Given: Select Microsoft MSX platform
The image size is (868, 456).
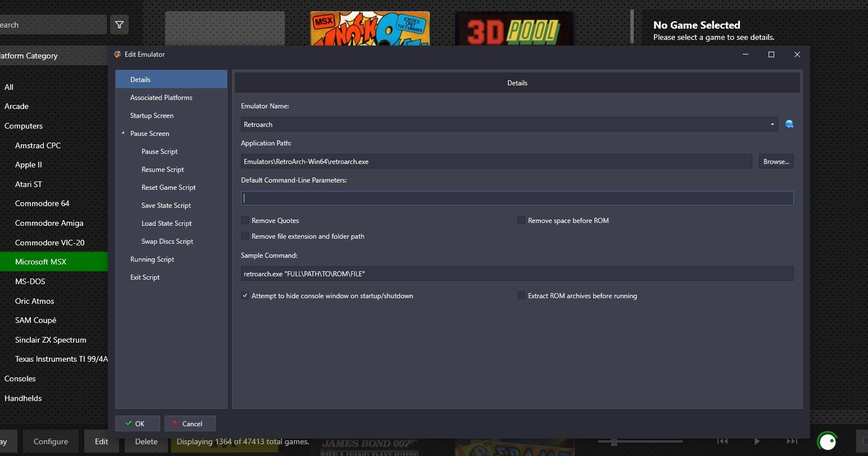Looking at the screenshot, I should [54, 262].
